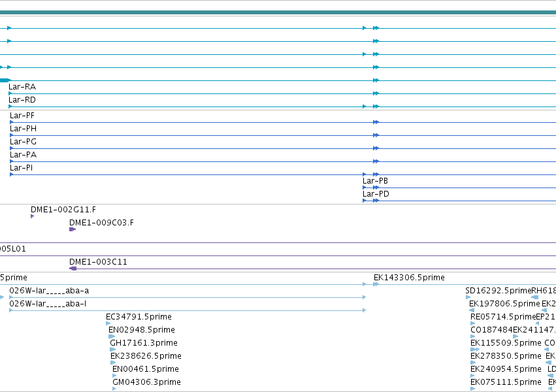
Task: Select the 026W-lar_____aba-a alignment label
Action: [49, 291]
